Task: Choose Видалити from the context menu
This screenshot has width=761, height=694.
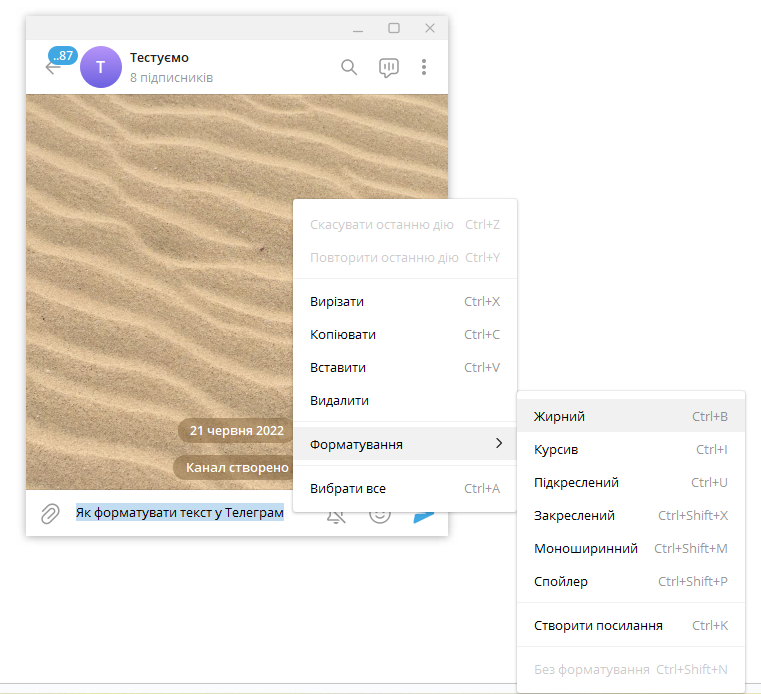Action: 405,400
